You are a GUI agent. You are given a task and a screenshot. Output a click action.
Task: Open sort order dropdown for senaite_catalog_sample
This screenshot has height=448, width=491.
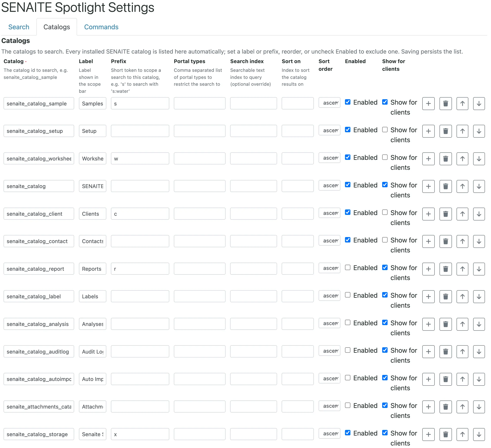(329, 103)
